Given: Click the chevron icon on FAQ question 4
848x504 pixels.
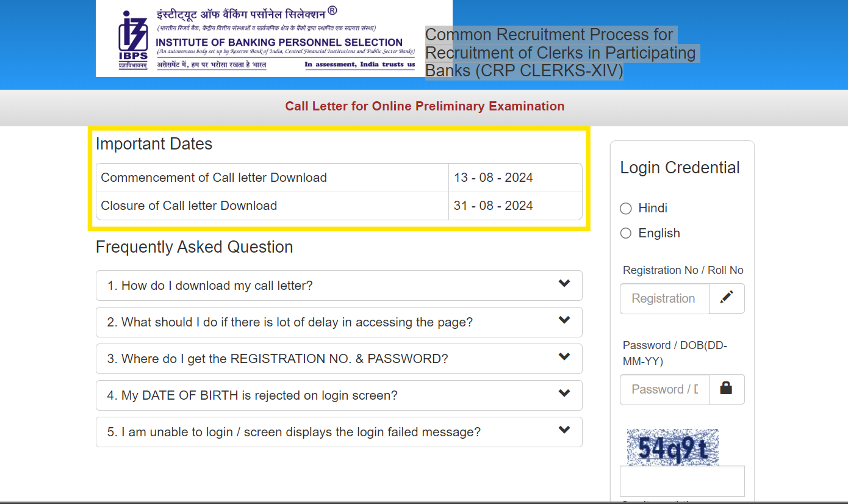Looking at the screenshot, I should point(564,394).
